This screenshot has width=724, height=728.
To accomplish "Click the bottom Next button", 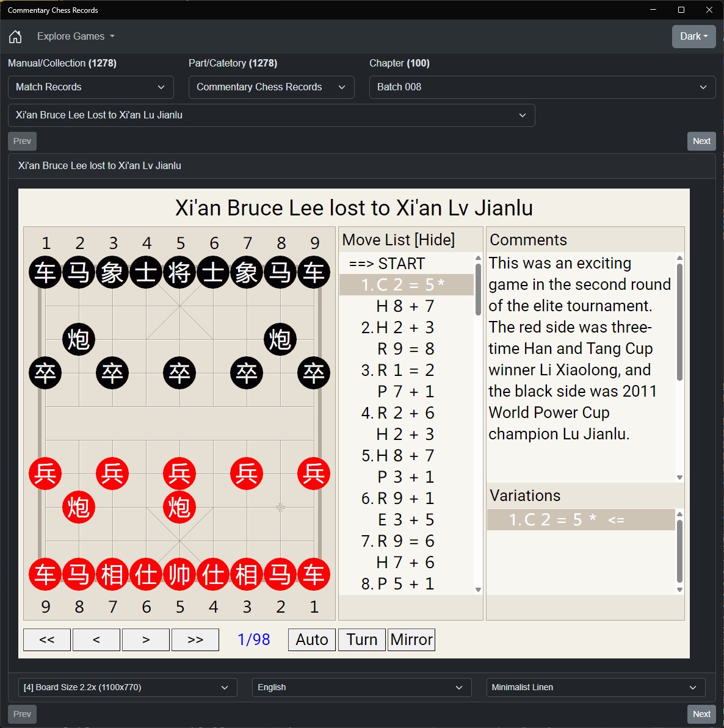I will (x=701, y=714).
